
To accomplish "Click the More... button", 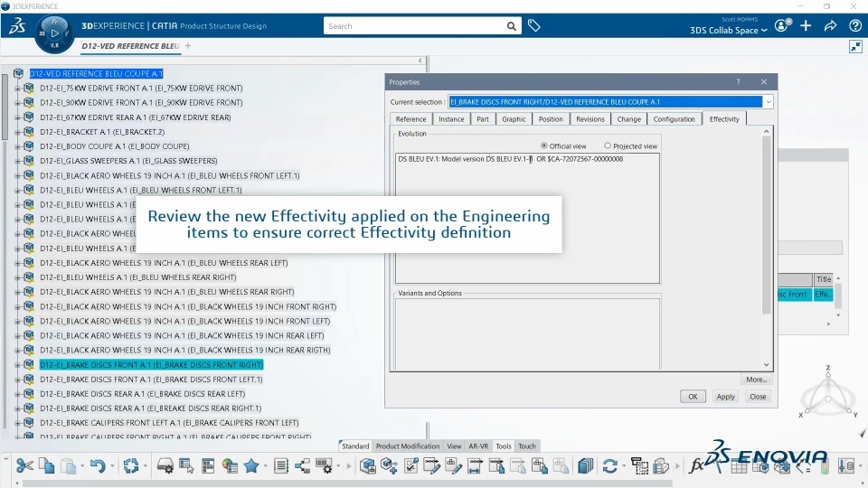I will tap(756, 380).
